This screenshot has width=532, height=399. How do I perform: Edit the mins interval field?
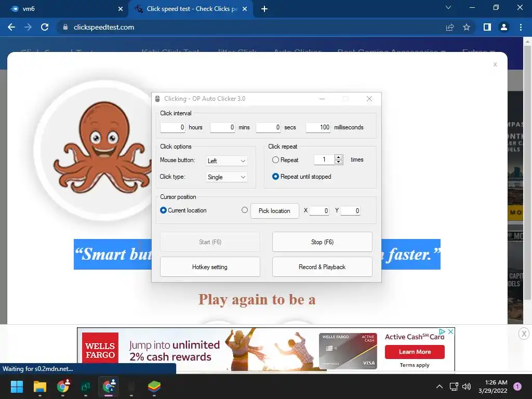pos(222,127)
